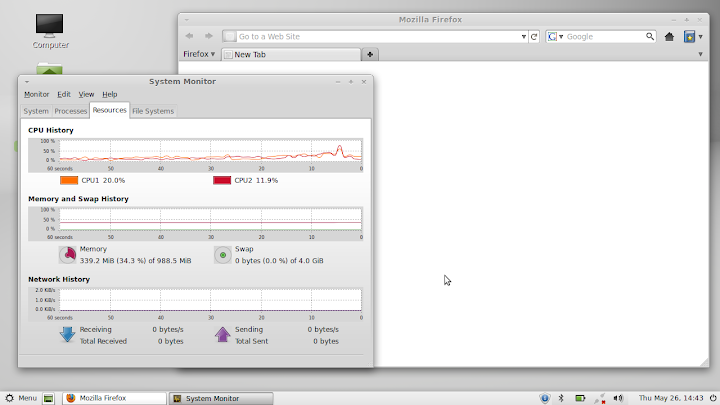Select the New Tab tab

tap(291, 55)
